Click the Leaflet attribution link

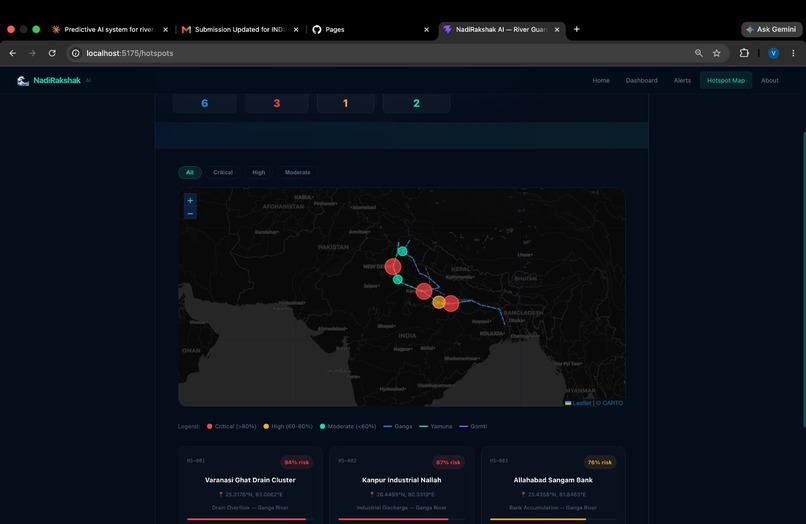pyautogui.click(x=581, y=403)
